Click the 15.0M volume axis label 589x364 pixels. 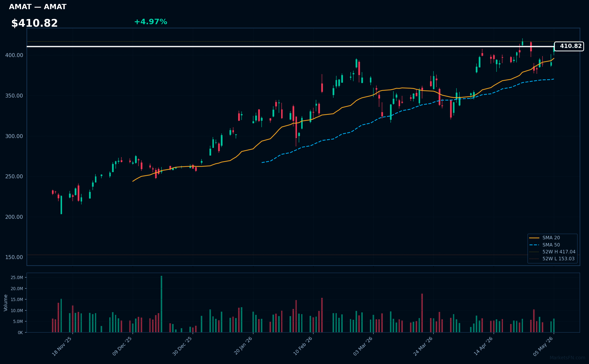tap(17, 300)
